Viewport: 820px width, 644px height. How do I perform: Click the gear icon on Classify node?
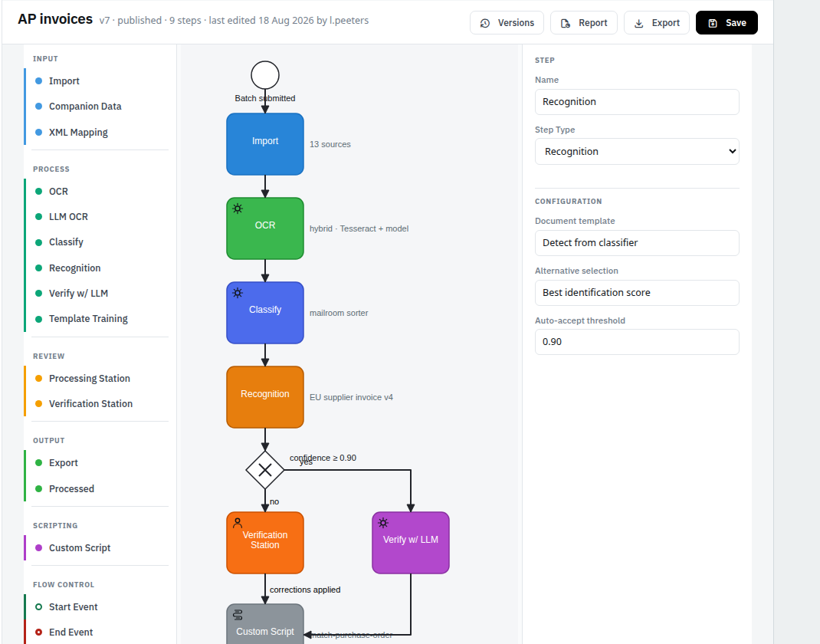[238, 293]
